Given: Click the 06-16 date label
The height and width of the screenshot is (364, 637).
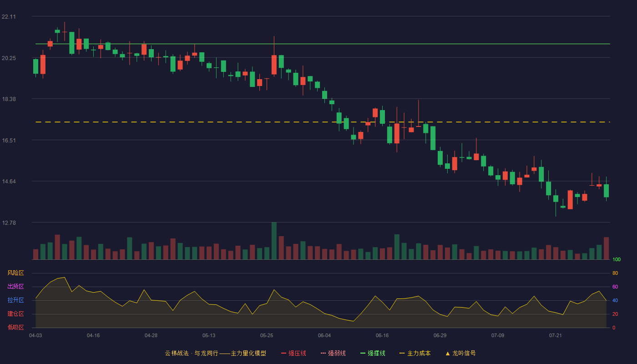Looking at the screenshot, I should pyautogui.click(x=382, y=335).
